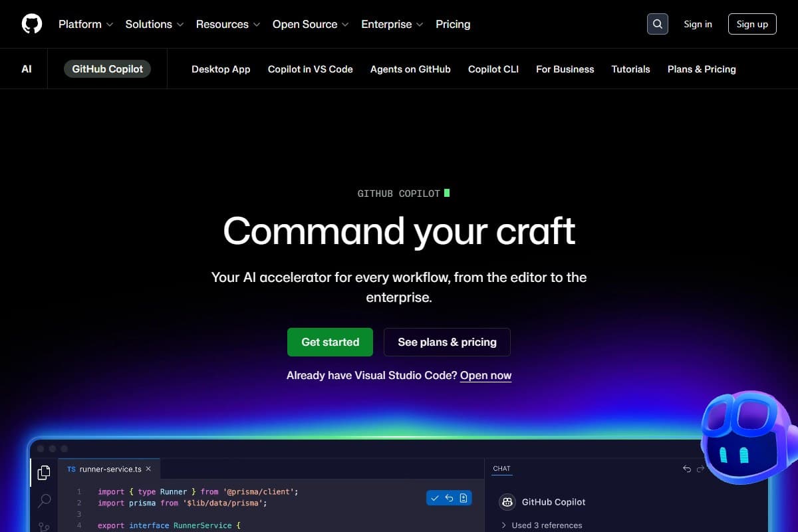Expand the Platform menu

click(86, 24)
